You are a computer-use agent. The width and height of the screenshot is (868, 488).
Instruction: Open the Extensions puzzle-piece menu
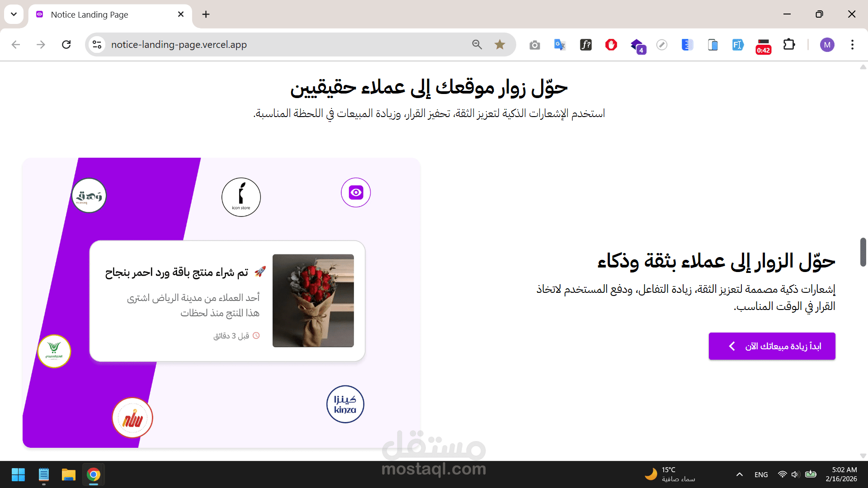789,45
